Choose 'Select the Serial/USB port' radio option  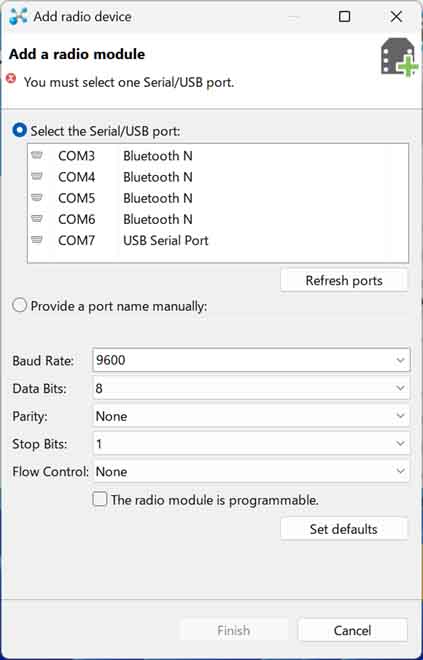[x=20, y=130]
